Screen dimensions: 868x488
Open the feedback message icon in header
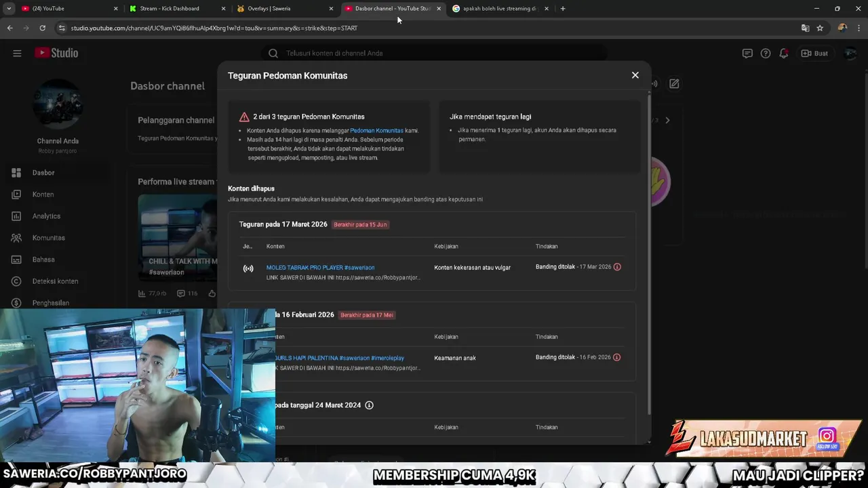[x=747, y=54]
